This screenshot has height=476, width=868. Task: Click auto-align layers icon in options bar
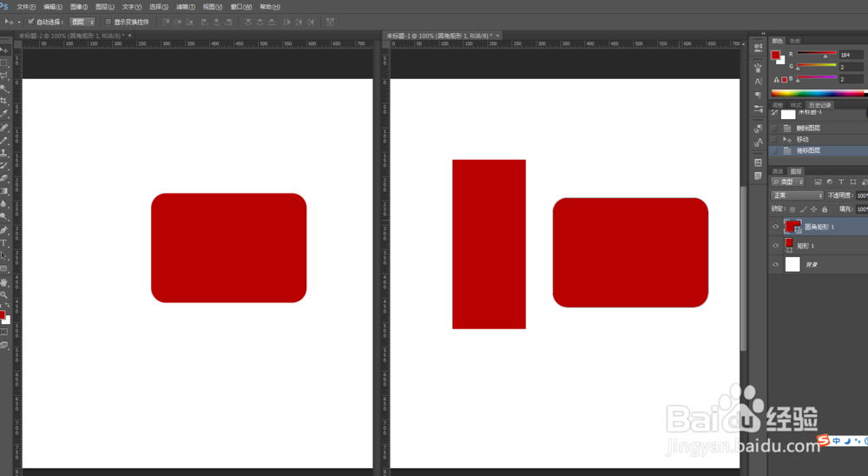click(x=330, y=23)
